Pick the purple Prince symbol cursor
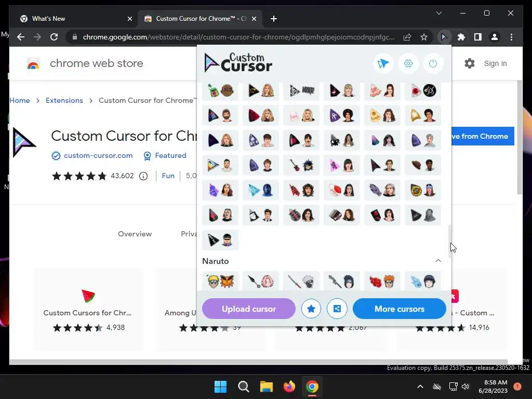This screenshot has height=399, width=532. point(342,115)
